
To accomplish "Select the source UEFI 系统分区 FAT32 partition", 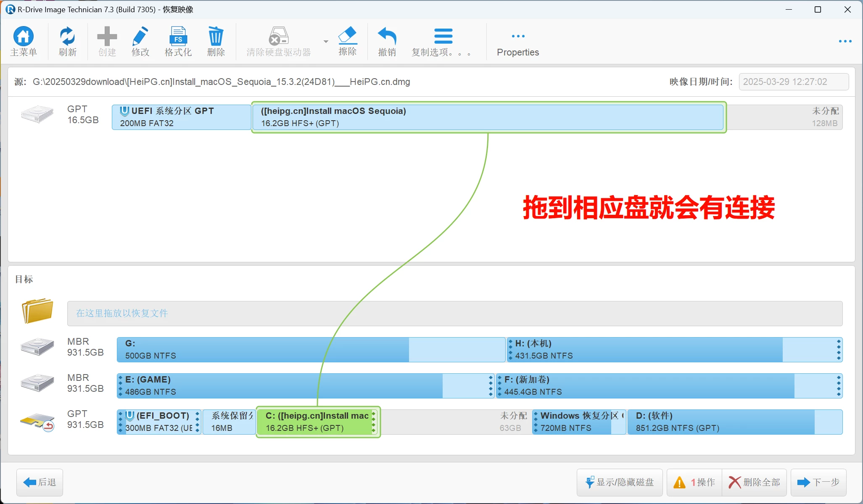I will tap(181, 117).
